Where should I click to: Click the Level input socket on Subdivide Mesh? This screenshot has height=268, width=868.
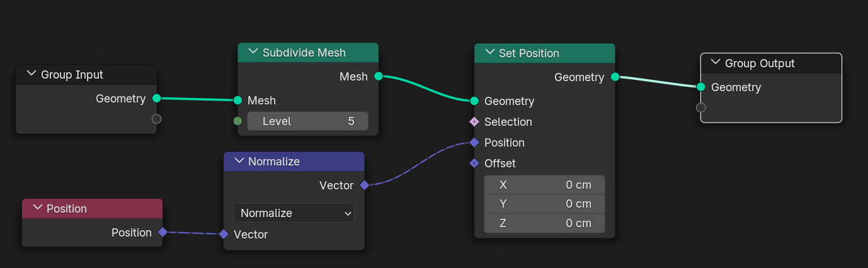point(237,121)
